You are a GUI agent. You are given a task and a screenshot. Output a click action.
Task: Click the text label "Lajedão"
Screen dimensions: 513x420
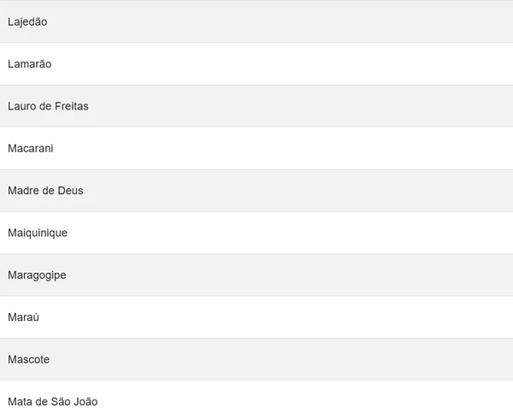pos(27,21)
